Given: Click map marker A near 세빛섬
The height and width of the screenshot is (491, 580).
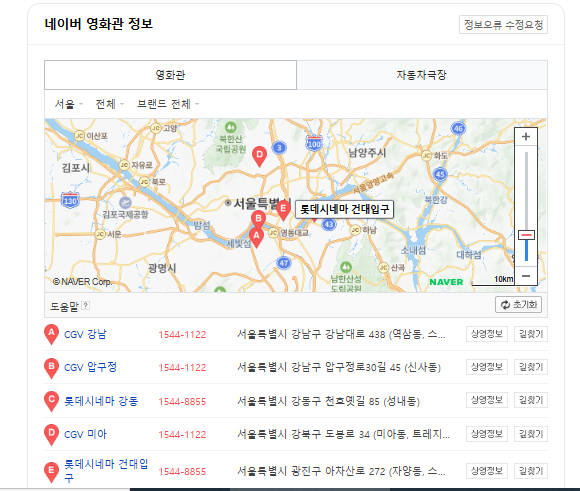Looking at the screenshot, I should pyautogui.click(x=256, y=237).
